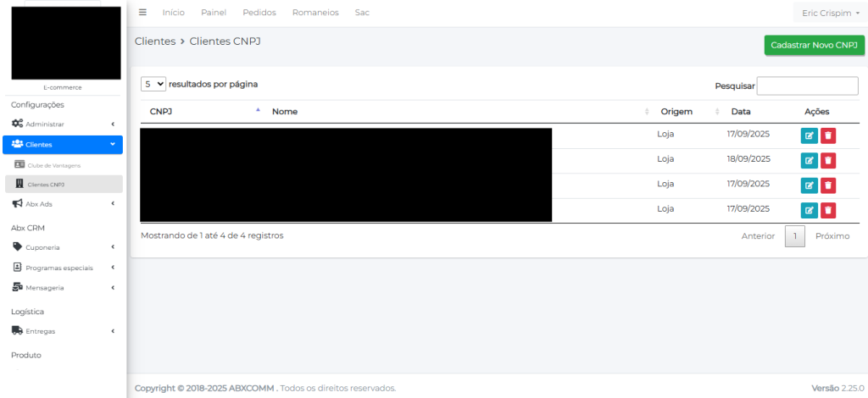
Task: Expand the Cuponeria sidebar section
Action: 63,247
